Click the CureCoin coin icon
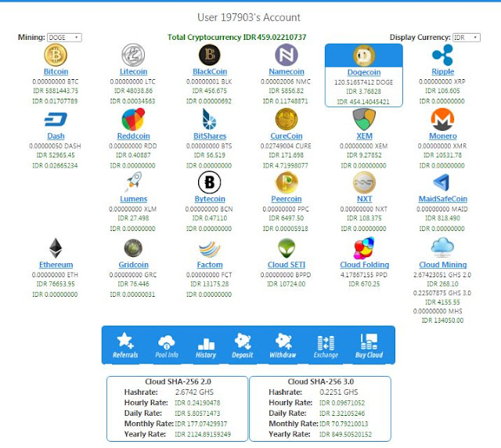Viewport: 501px width, 448px height. (x=287, y=119)
